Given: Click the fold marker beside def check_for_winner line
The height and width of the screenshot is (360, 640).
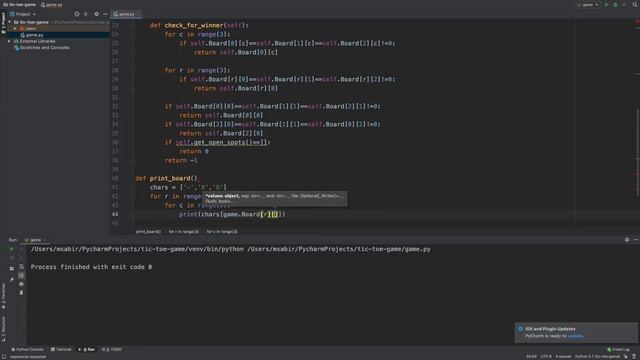Looking at the screenshot, I should point(133,25).
